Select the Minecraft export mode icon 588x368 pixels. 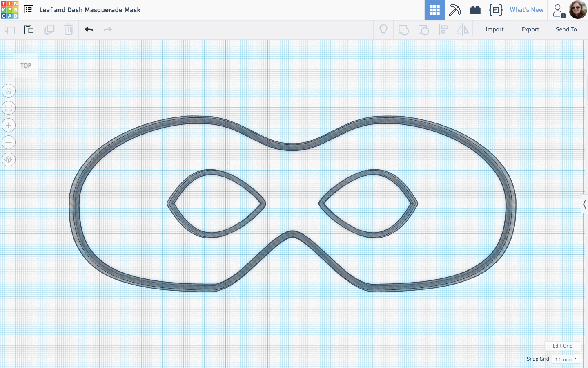click(x=455, y=10)
